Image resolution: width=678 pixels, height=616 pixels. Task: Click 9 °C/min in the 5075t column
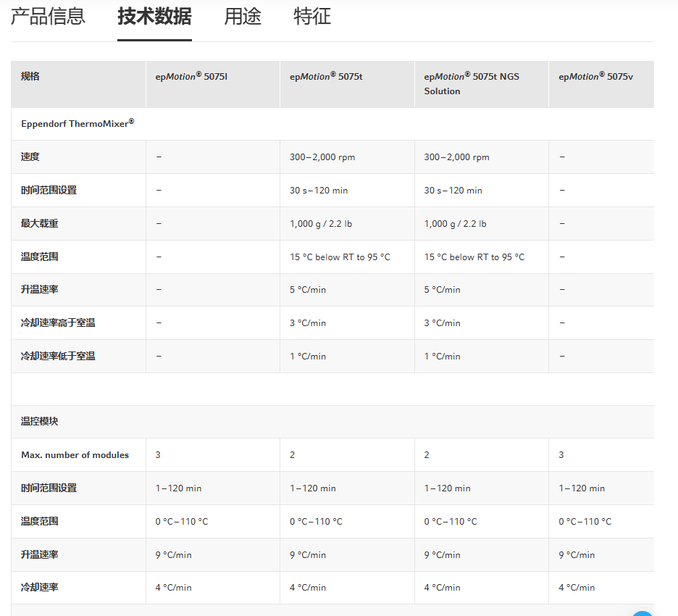coord(308,554)
